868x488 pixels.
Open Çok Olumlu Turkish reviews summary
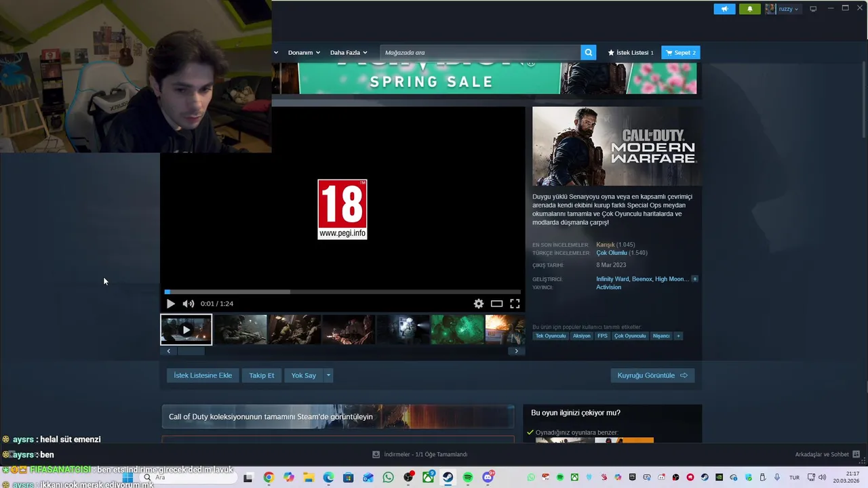(x=612, y=253)
